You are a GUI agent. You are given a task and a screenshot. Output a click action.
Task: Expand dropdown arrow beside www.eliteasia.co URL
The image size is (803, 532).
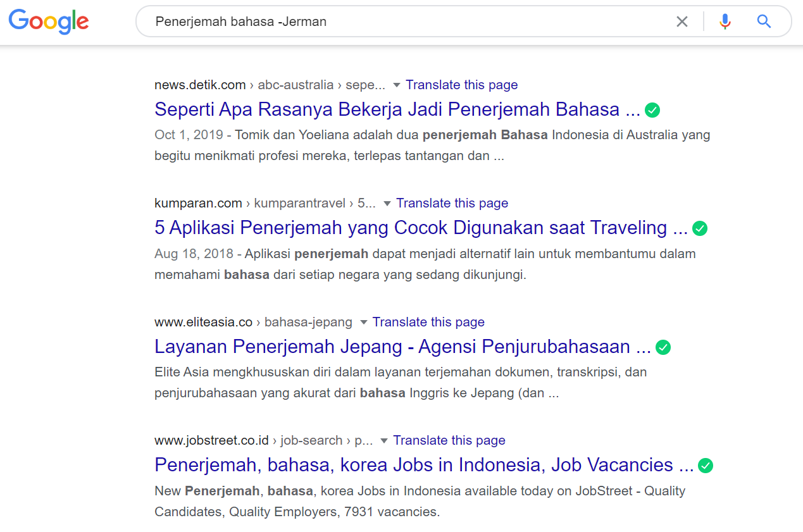[x=364, y=323]
